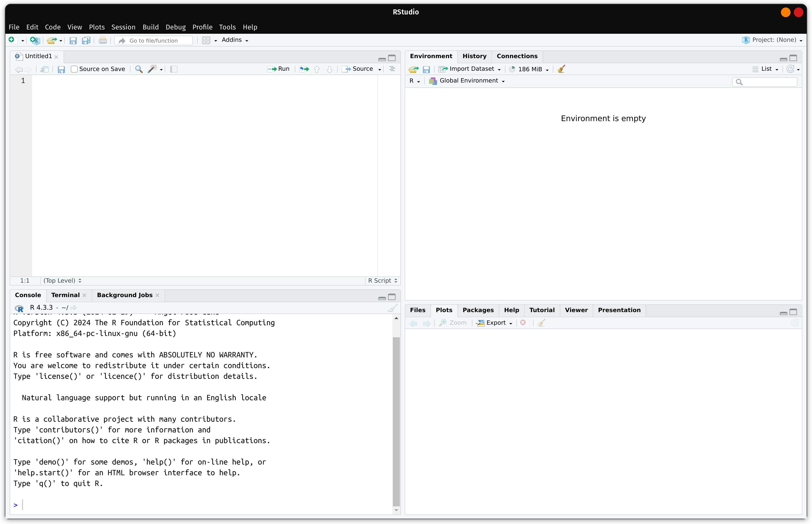Enable Source on Save

click(x=74, y=69)
